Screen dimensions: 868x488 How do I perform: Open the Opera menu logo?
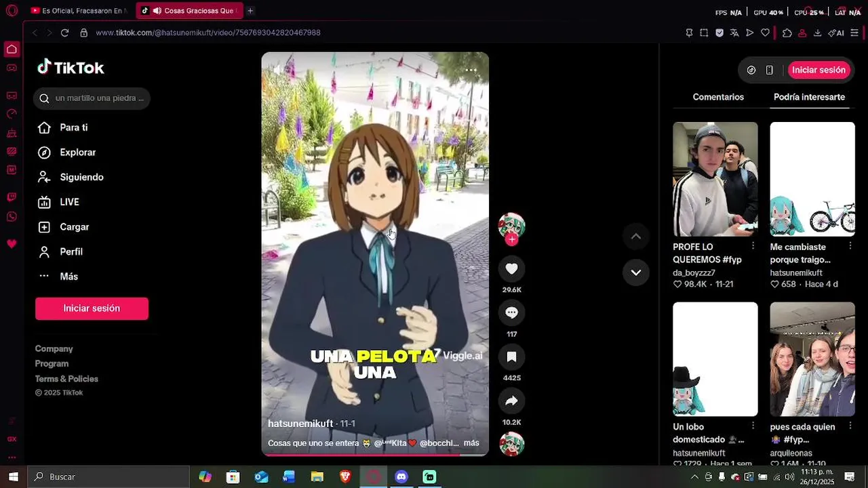12,11
